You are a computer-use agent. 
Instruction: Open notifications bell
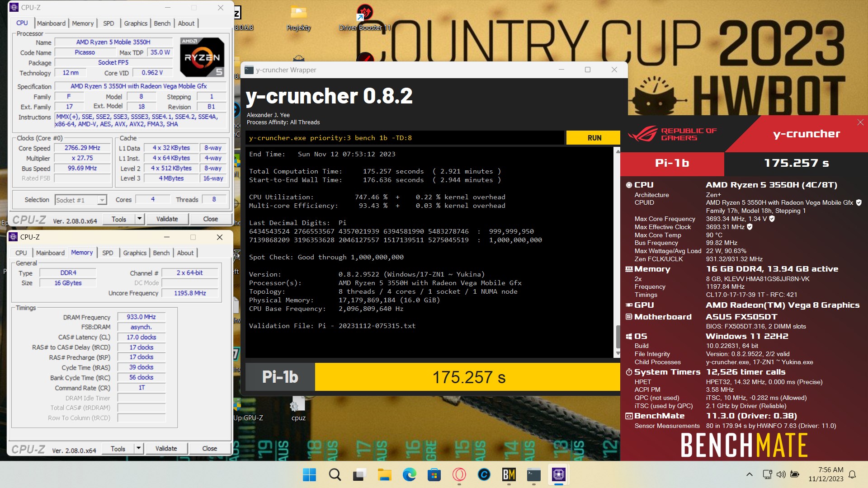[x=852, y=474]
